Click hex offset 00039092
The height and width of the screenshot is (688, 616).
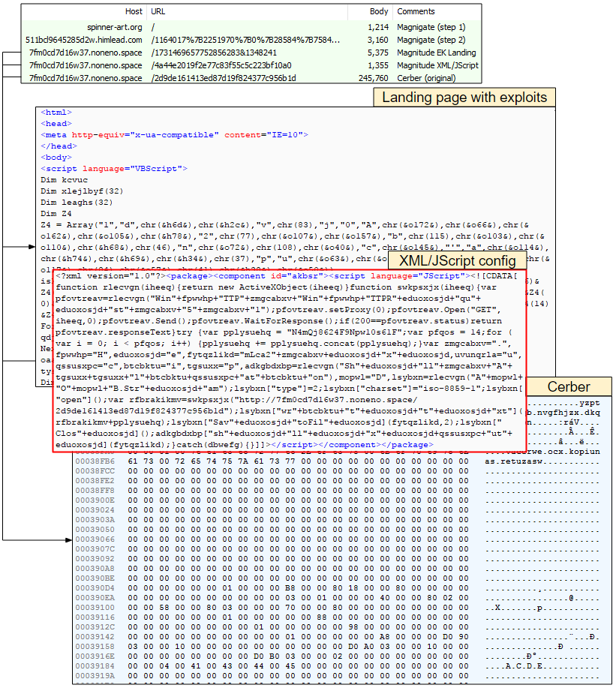[95, 559]
